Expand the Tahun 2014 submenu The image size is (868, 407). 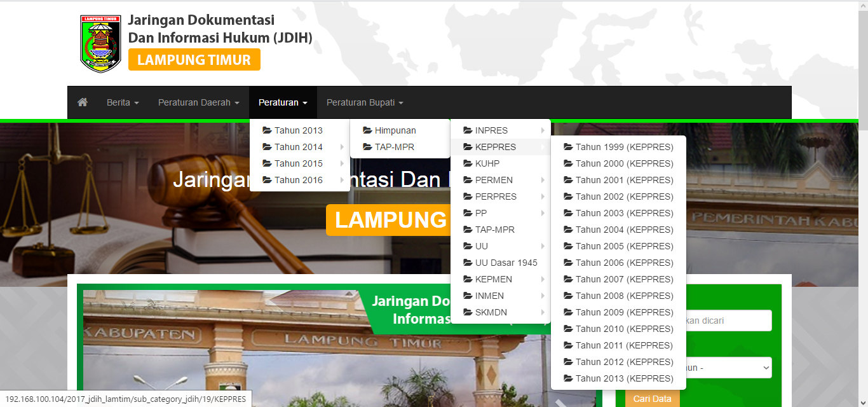tap(300, 147)
